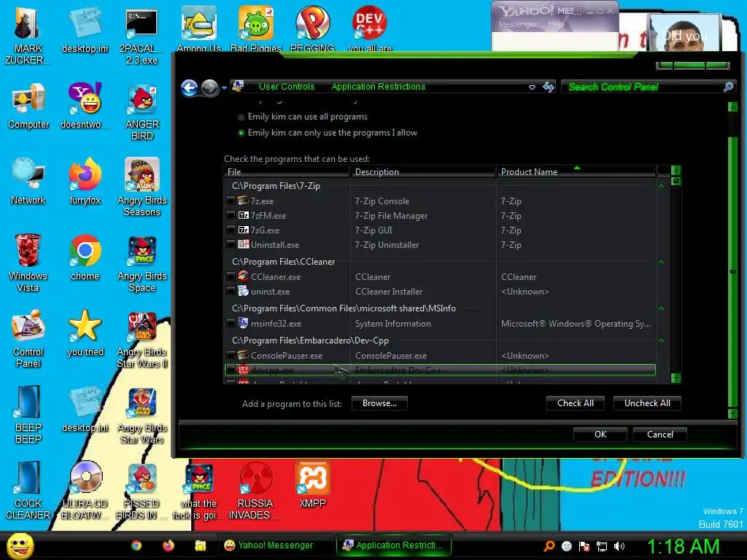Click the Browse... button
Screen dimensions: 747x560
[379, 403]
